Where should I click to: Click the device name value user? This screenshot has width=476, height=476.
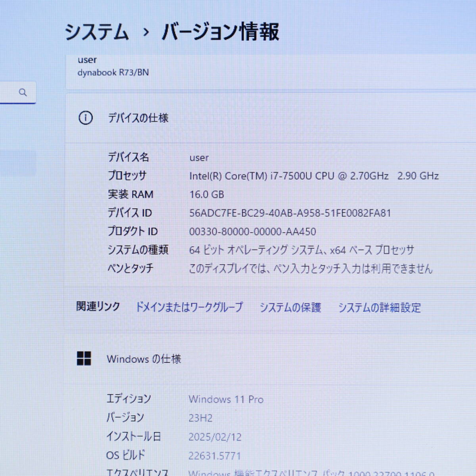point(199,158)
